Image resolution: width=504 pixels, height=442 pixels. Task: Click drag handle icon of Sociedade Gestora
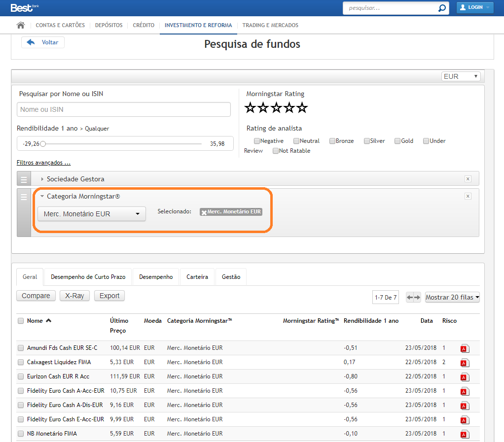[x=24, y=179]
